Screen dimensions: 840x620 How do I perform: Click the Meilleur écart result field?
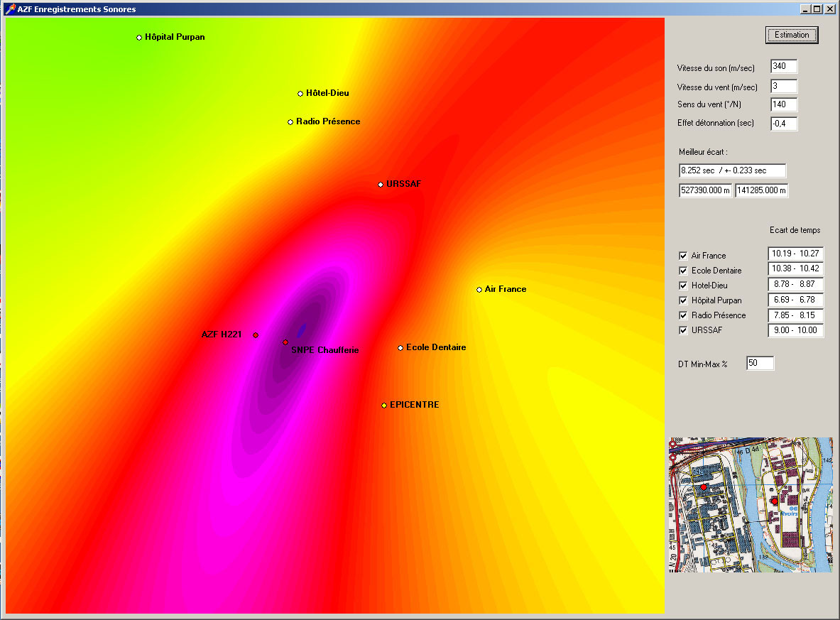pos(732,171)
